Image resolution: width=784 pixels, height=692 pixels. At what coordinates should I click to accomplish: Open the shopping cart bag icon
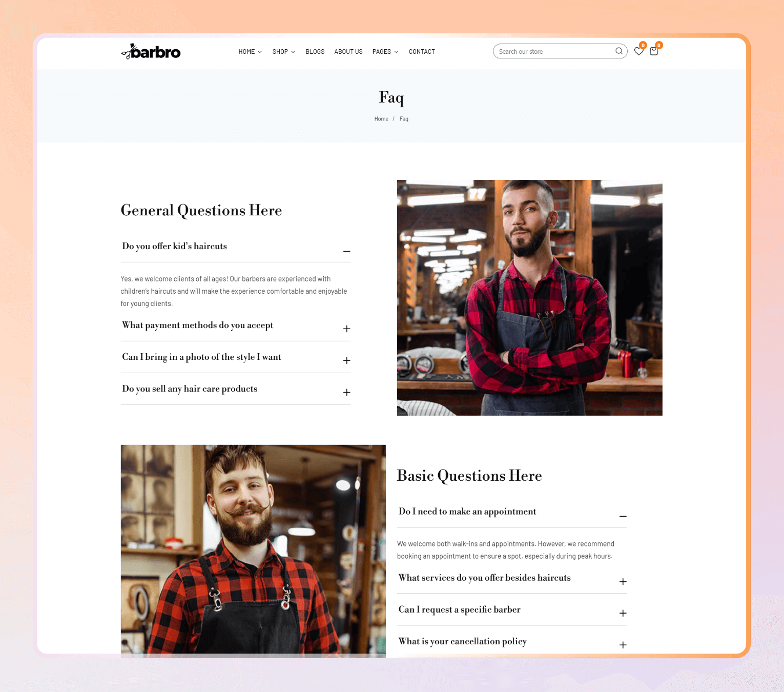click(x=654, y=51)
